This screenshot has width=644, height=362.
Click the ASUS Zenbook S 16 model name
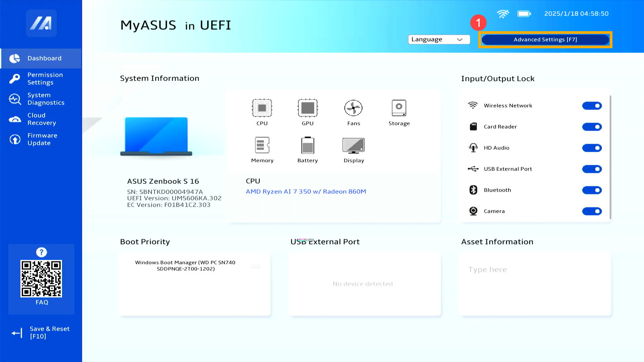pyautogui.click(x=163, y=181)
